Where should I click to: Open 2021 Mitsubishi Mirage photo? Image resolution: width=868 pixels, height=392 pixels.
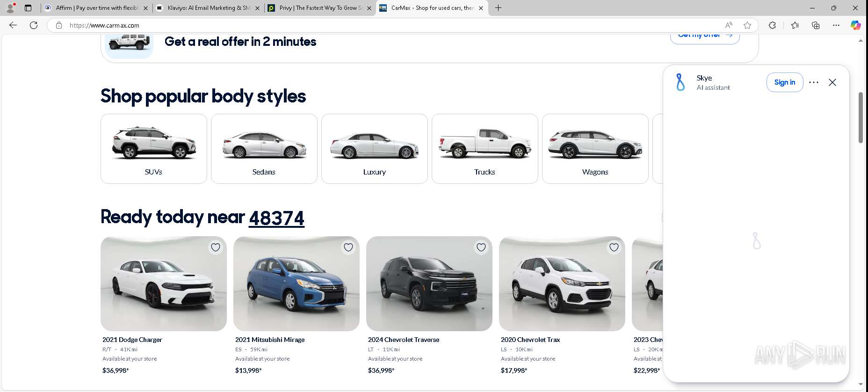[x=297, y=284]
